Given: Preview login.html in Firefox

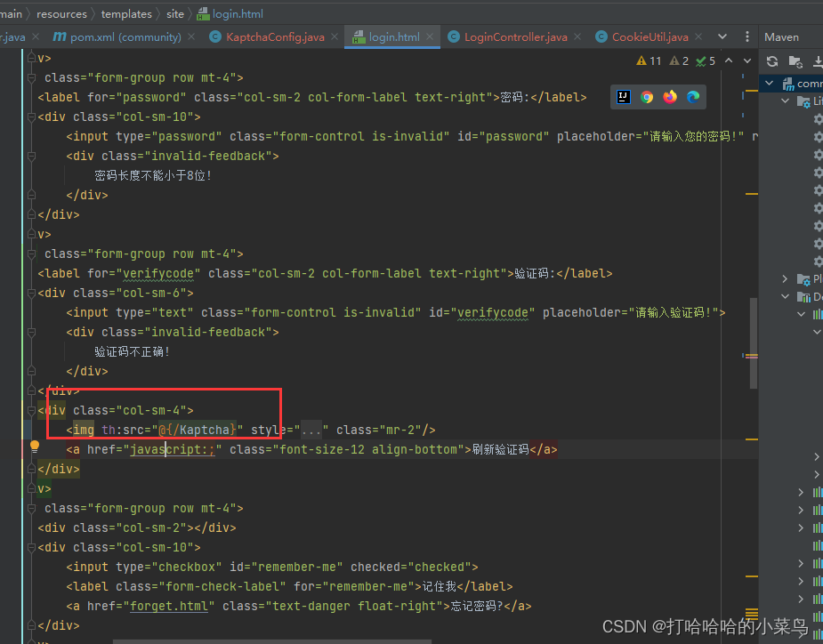Looking at the screenshot, I should tap(669, 97).
